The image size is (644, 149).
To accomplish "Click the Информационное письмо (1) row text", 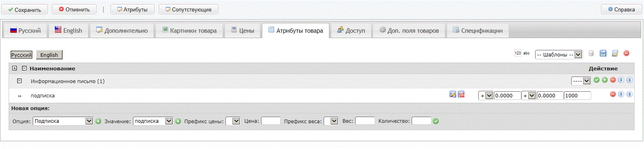I will [x=68, y=81].
